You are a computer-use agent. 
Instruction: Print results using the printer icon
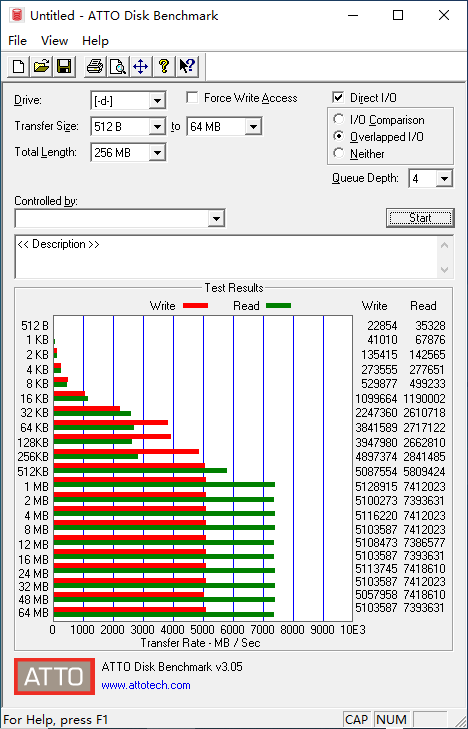pos(95,66)
